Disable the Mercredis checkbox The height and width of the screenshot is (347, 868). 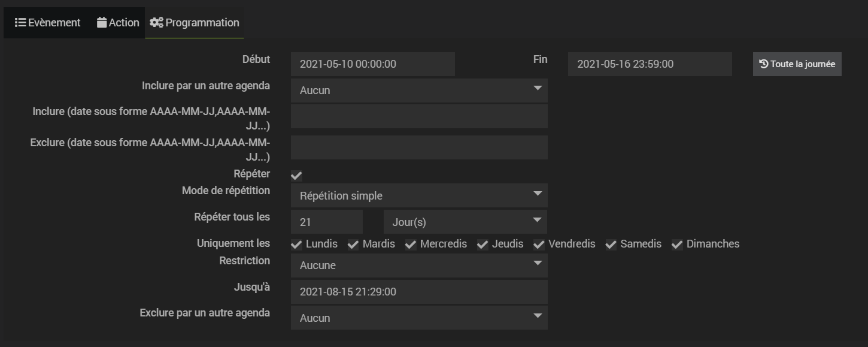coord(411,245)
